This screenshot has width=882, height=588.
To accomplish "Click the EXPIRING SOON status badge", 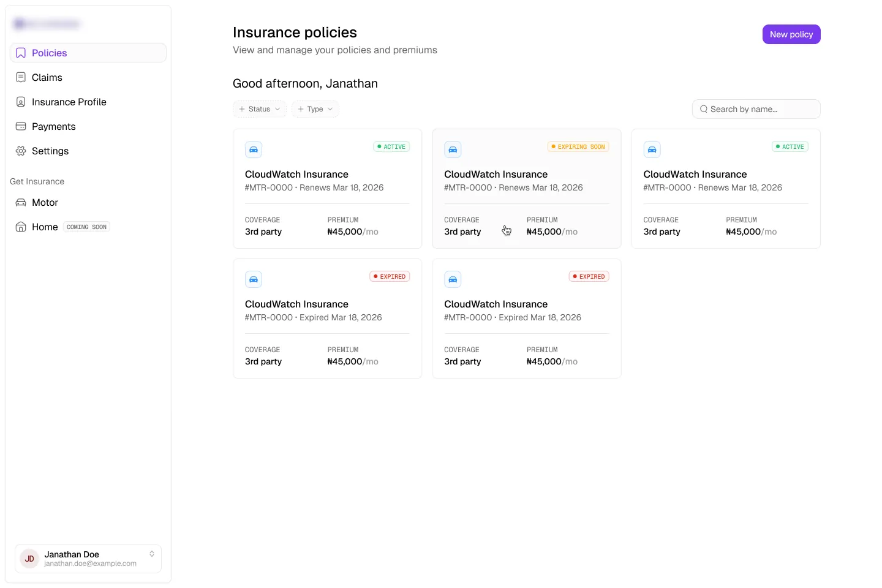I will pyautogui.click(x=578, y=146).
